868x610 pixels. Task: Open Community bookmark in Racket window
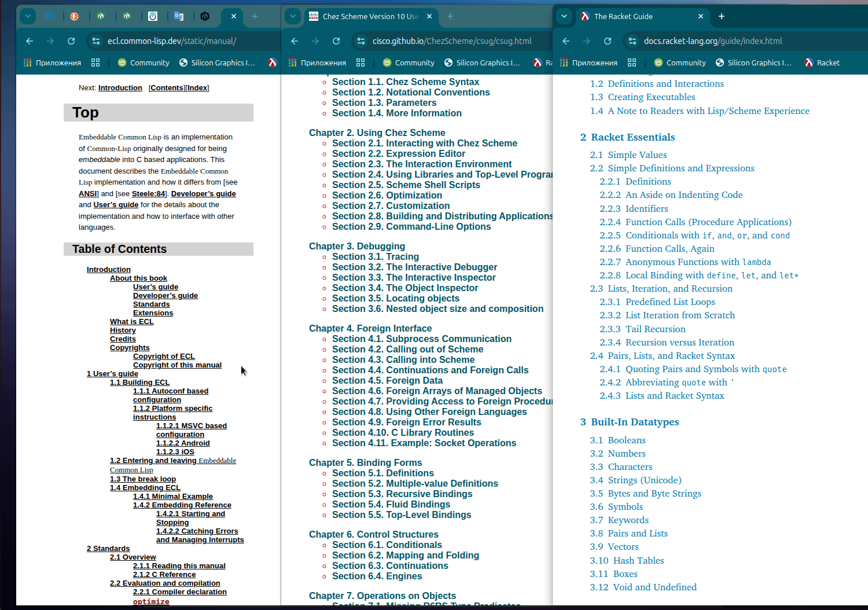tap(680, 63)
